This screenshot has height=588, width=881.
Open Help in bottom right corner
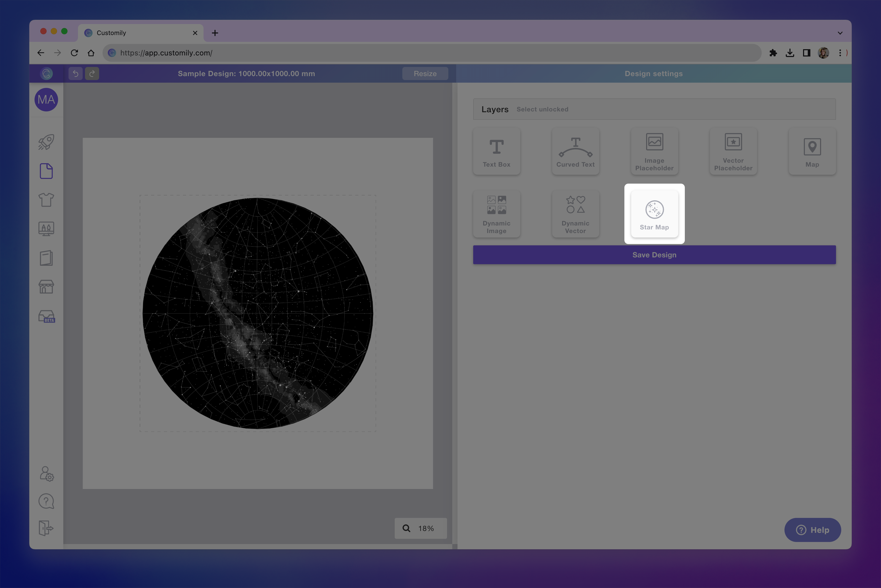813,530
